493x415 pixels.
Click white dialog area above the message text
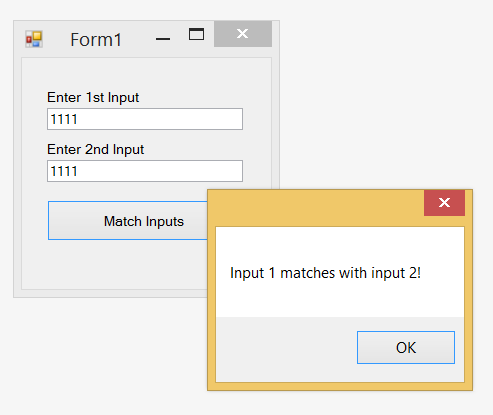pyautogui.click(x=340, y=246)
